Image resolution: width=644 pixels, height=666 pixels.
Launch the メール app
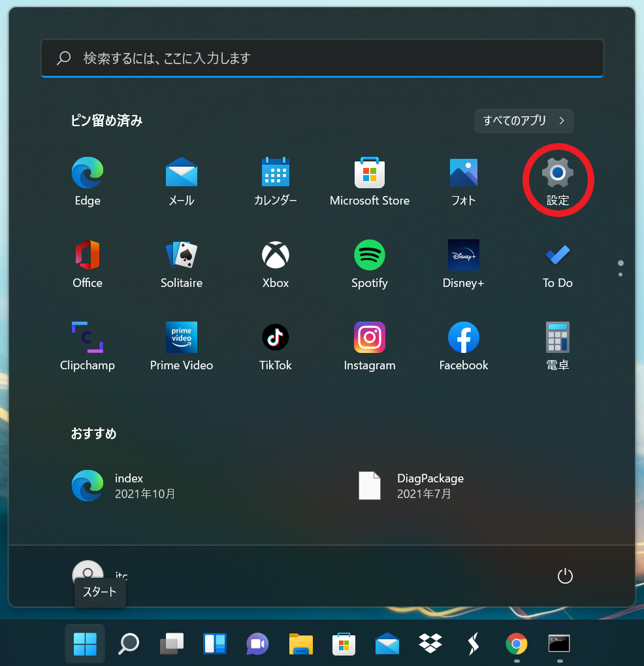(182, 181)
